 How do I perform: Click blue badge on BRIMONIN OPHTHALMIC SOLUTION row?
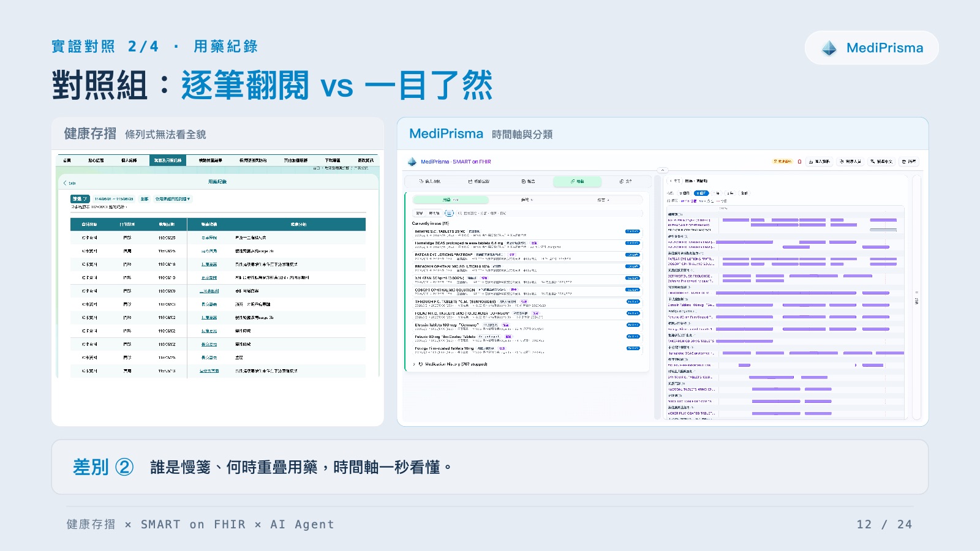point(633,266)
